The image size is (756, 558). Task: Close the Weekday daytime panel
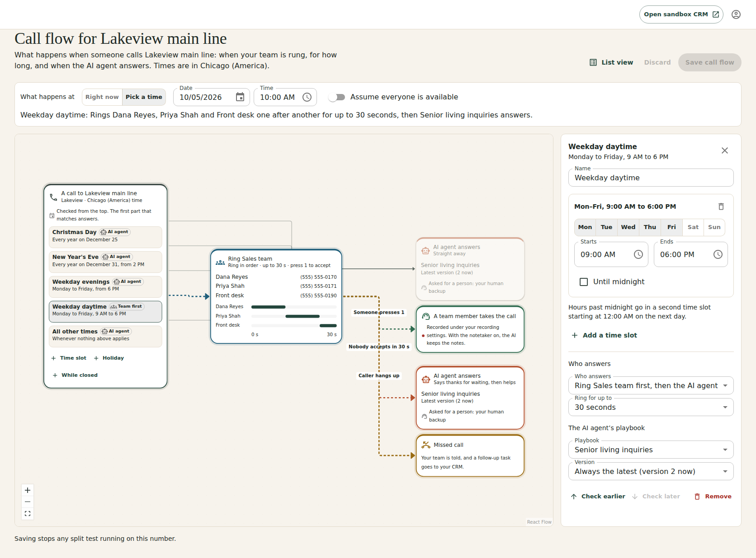click(x=725, y=150)
